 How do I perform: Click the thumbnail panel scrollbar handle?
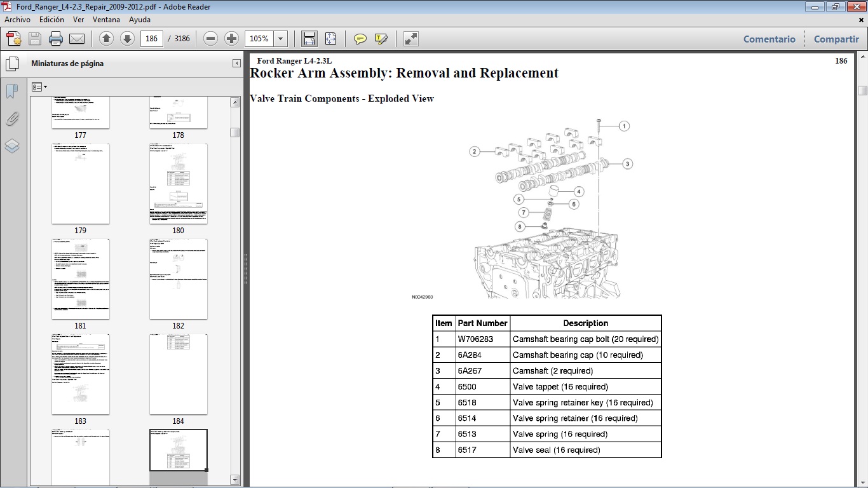pos(235,132)
